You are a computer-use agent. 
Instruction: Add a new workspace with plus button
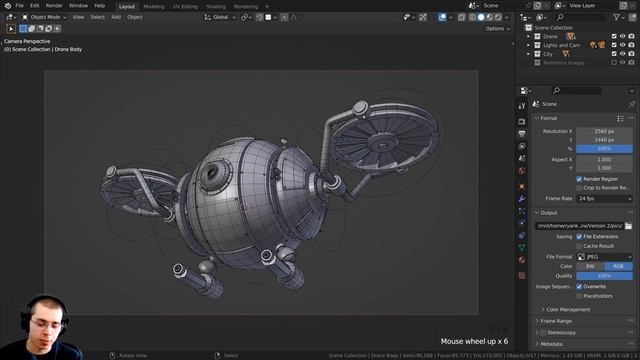pyautogui.click(x=267, y=7)
